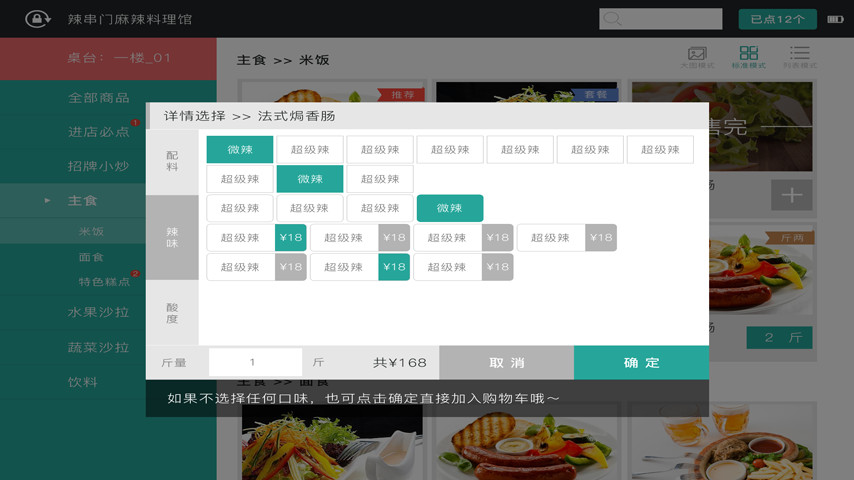Image resolution: width=854 pixels, height=480 pixels.
Task: Click the magnifier search icon
Action: 612,19
